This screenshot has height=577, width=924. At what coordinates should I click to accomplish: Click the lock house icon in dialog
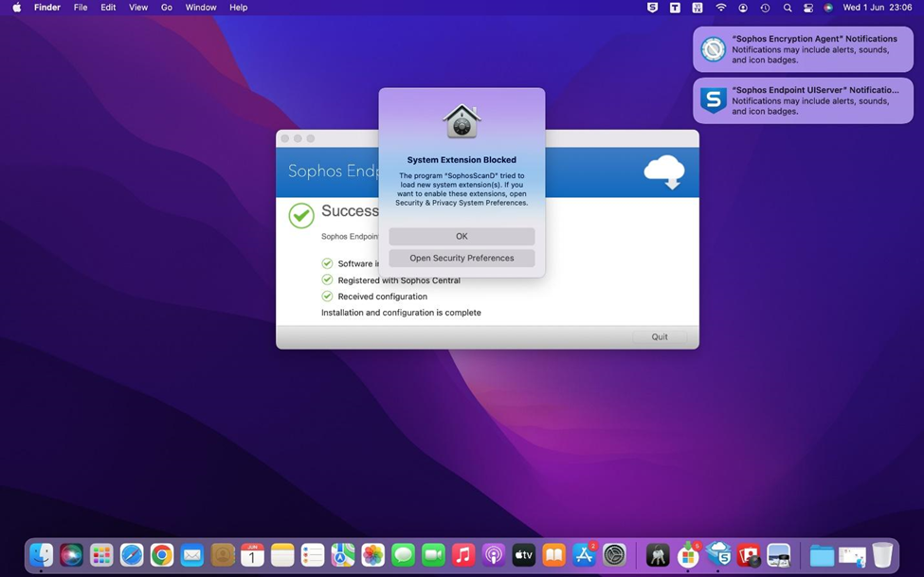tap(462, 121)
